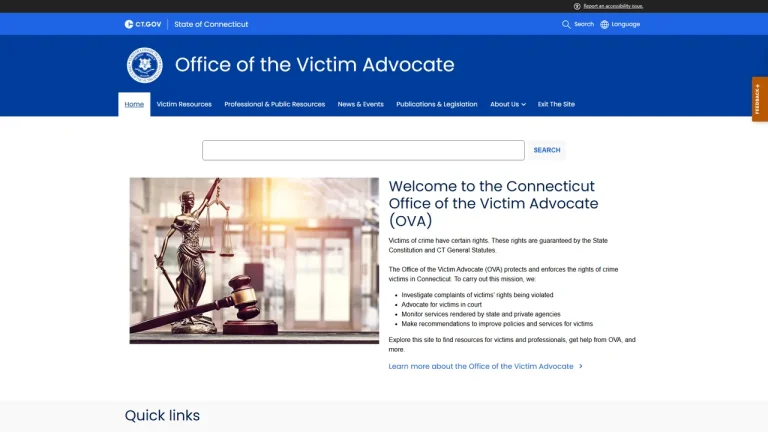The width and height of the screenshot is (768, 432).
Task: Open the orange Feedback side tab
Action: tap(760, 99)
